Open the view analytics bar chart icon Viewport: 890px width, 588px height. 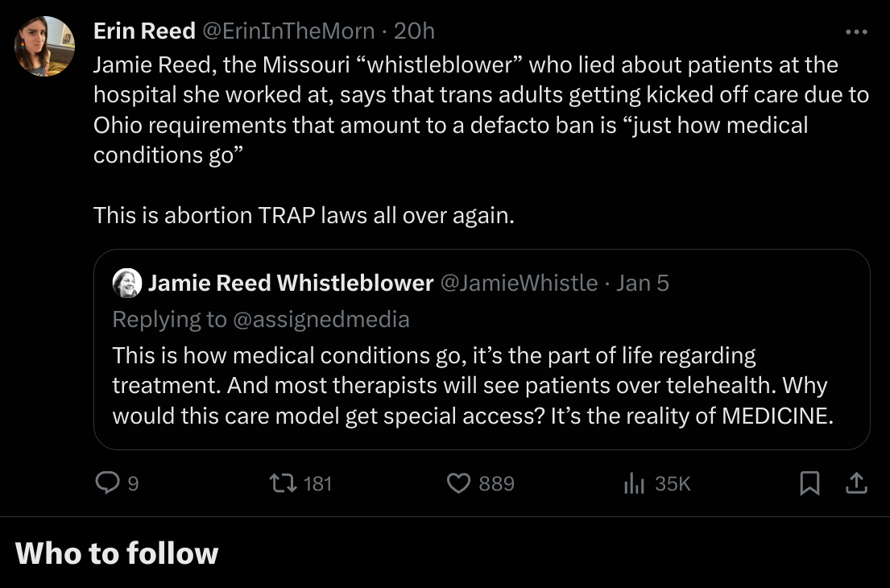tap(635, 482)
